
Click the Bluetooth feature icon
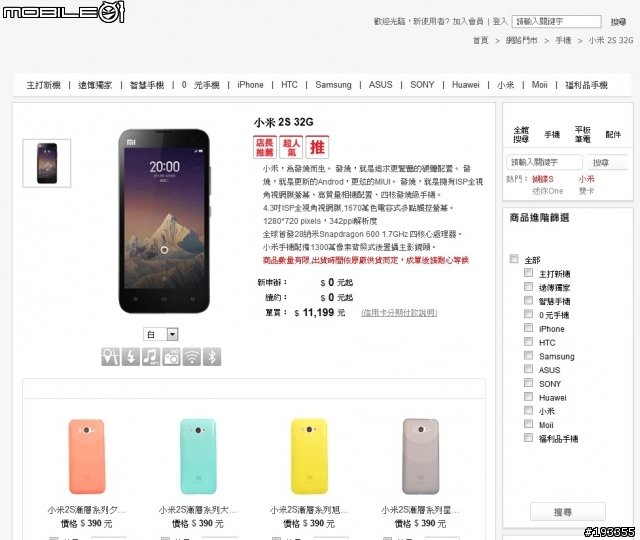(x=212, y=357)
